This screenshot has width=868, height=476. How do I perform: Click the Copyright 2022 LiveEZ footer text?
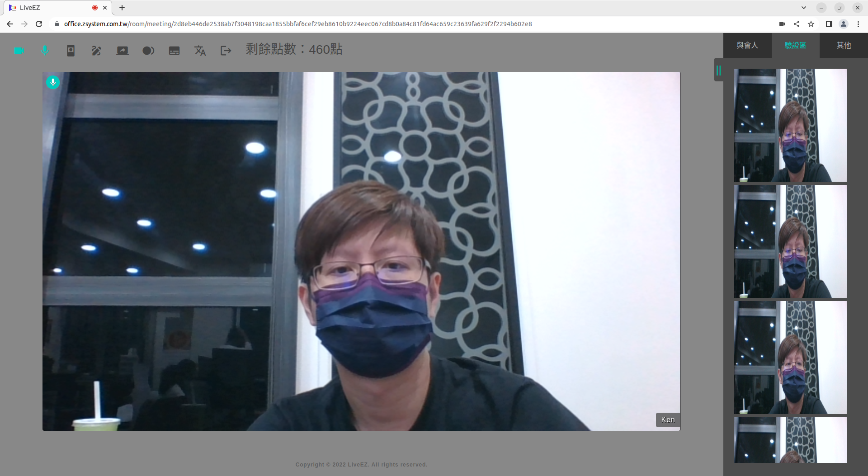click(361, 465)
